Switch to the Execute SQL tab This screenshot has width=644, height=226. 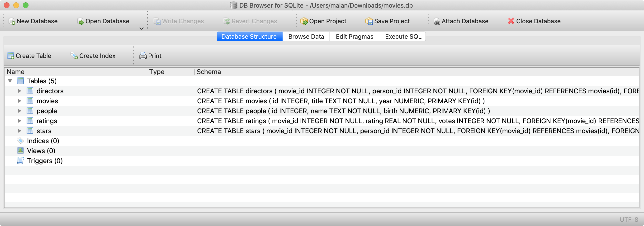[402, 36]
